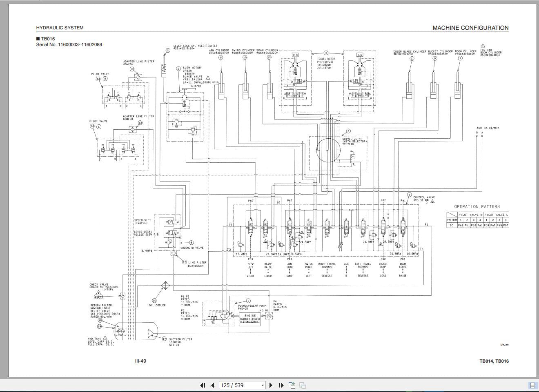Click the OPERATION PATTERN table title
The height and width of the screenshot is (392, 539).
pyautogui.click(x=477, y=206)
